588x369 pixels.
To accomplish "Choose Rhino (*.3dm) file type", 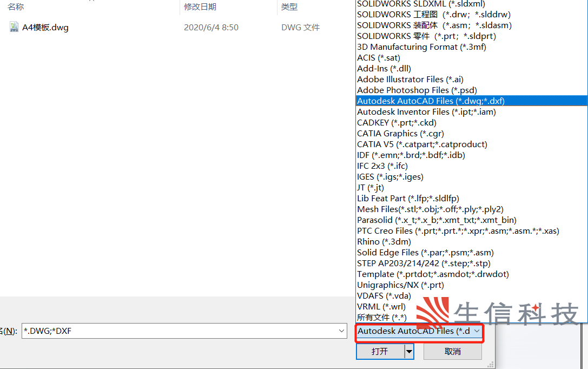I will [x=471, y=242].
